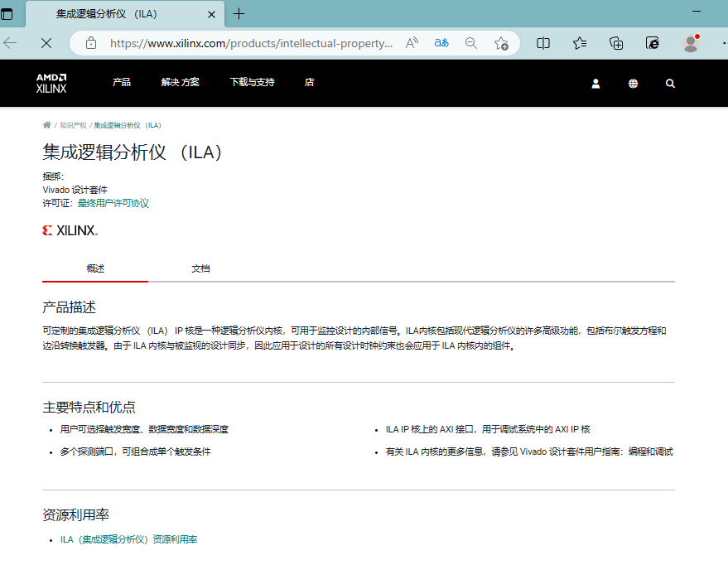Open split screen view
Image resolution: width=728 pixels, height=565 pixels.
click(x=542, y=43)
